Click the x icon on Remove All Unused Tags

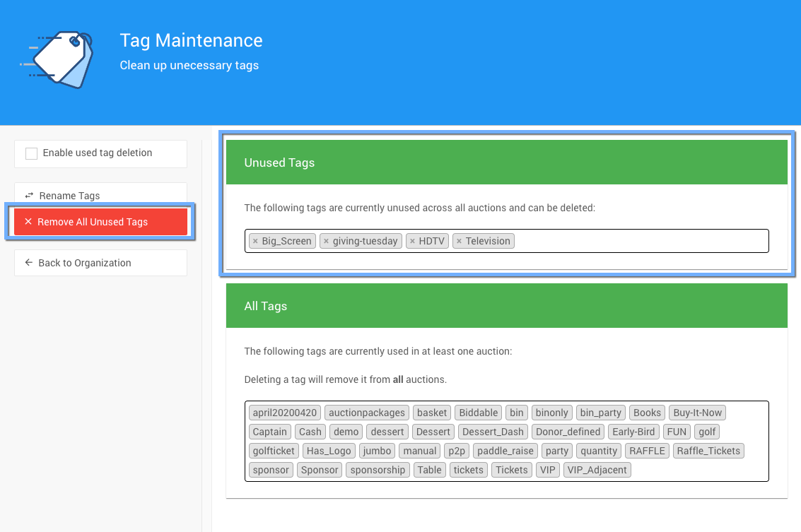[28, 222]
